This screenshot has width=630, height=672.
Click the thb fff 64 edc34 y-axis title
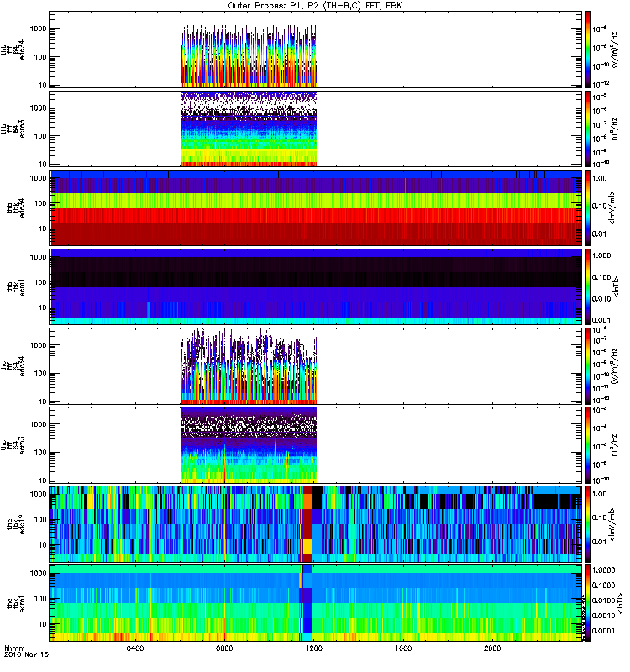(13, 50)
